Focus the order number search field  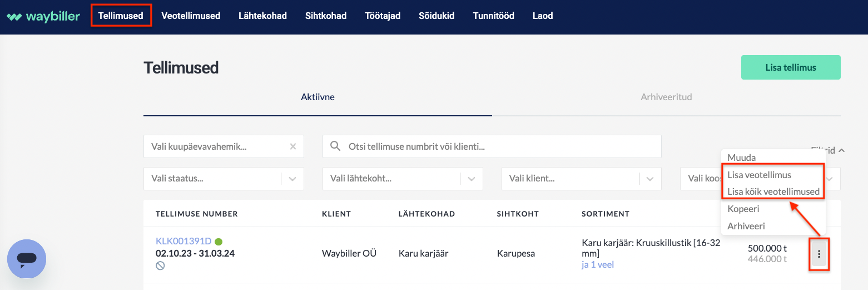pyautogui.click(x=492, y=146)
